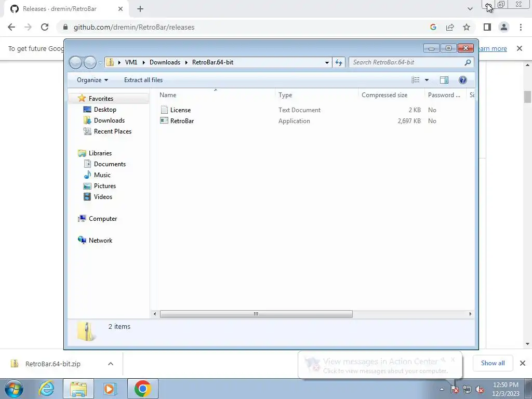Open Explorer help icon
Screen dimensions: 532x399
(462, 80)
